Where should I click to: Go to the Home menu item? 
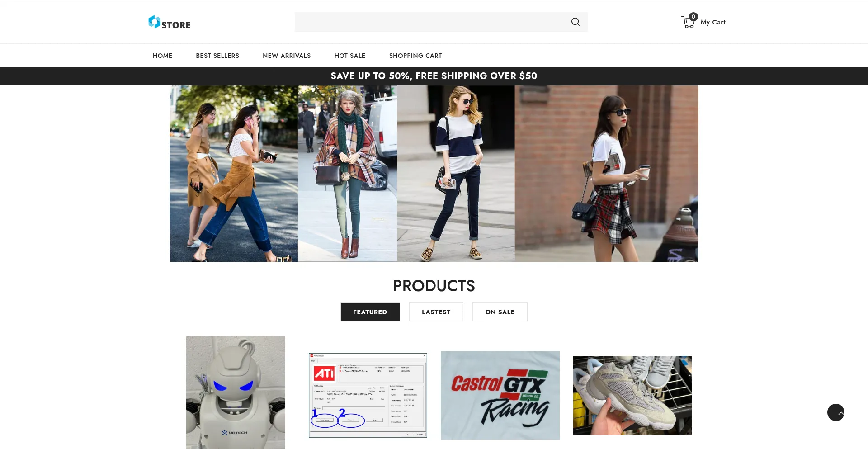click(x=162, y=56)
